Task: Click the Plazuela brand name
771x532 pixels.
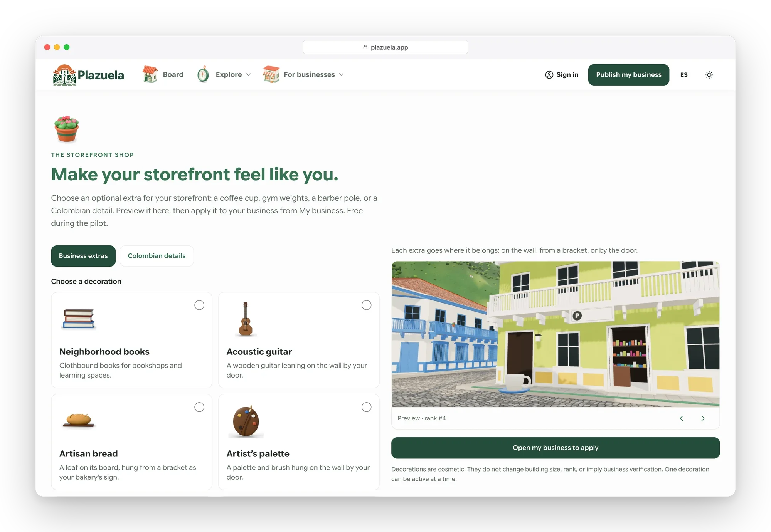Action: pyautogui.click(x=101, y=75)
